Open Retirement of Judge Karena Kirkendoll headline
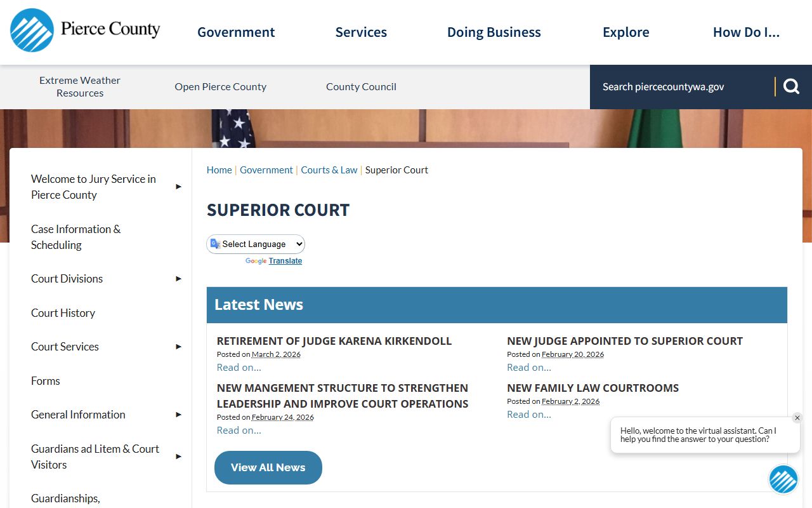812x508 pixels. click(334, 341)
